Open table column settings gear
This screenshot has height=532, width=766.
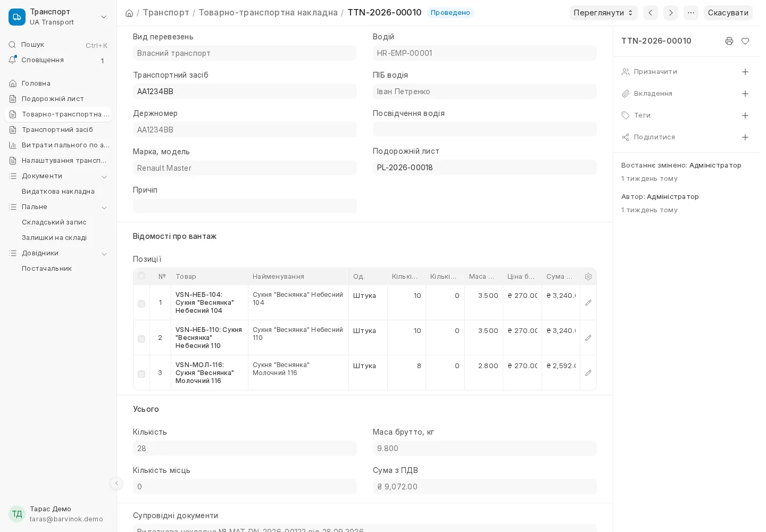click(588, 277)
